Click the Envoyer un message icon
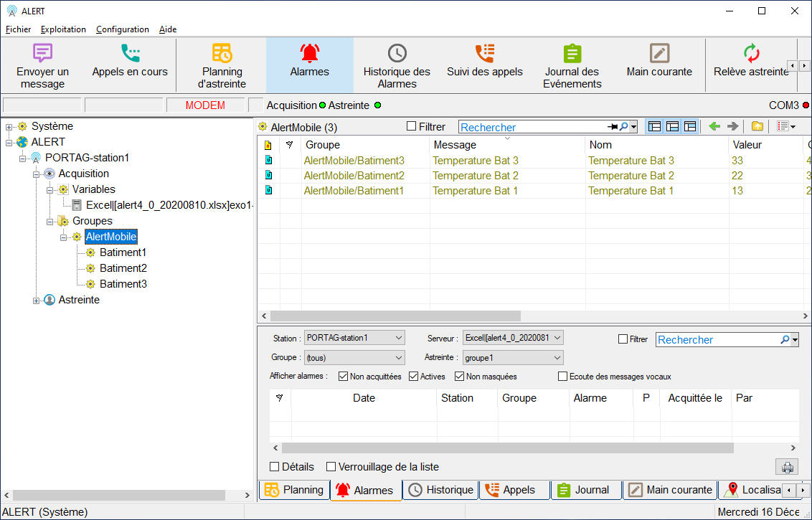Screen dimensions: 812x520 [x=43, y=54]
